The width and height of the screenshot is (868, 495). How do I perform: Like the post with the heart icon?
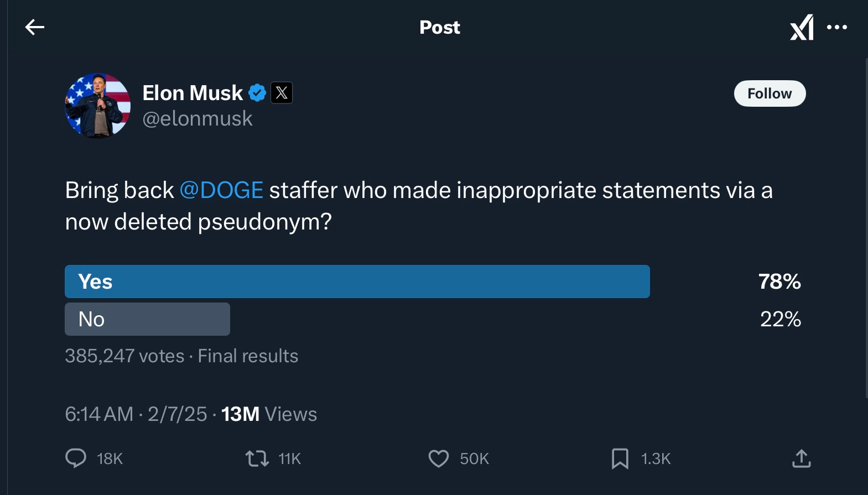[x=439, y=458]
